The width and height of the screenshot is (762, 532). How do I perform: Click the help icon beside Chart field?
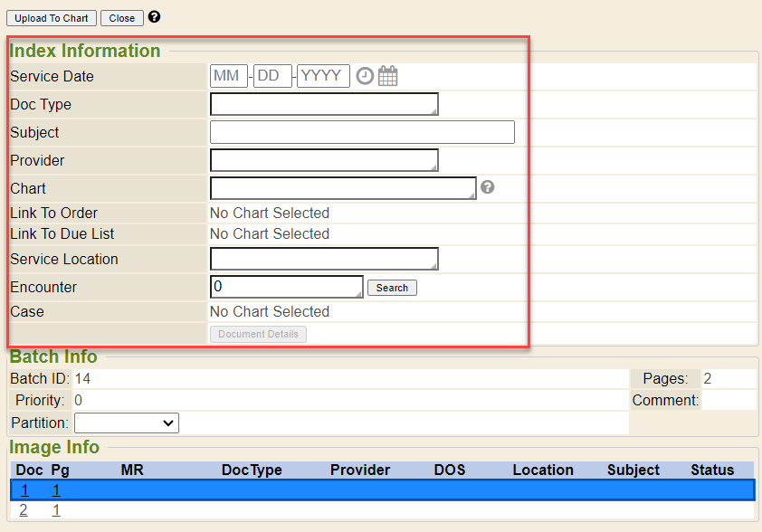[x=488, y=187]
